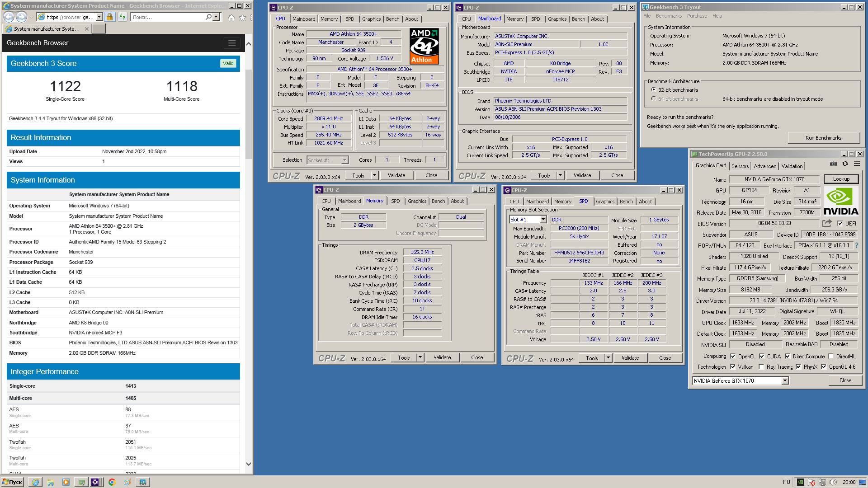Go back in Internet Explorer
This screenshot has height=488, width=868.
pyautogui.click(x=9, y=17)
